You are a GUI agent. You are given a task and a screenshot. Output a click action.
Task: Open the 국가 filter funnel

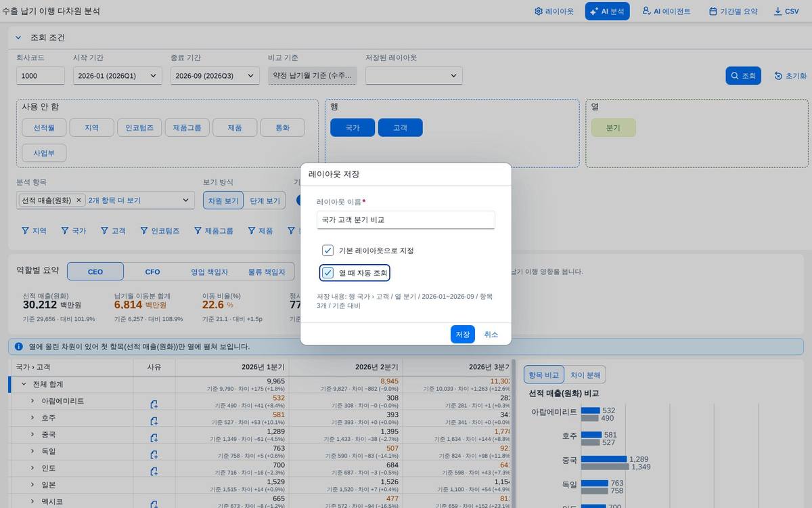[x=74, y=231]
